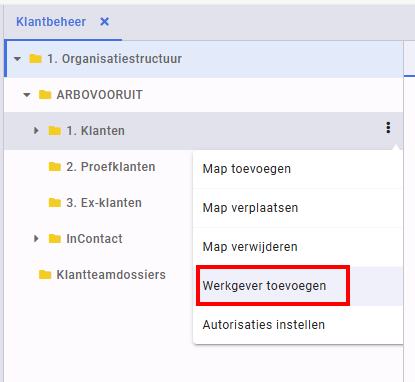
Task: Select the 'InContact' tree label
Action: (94, 239)
